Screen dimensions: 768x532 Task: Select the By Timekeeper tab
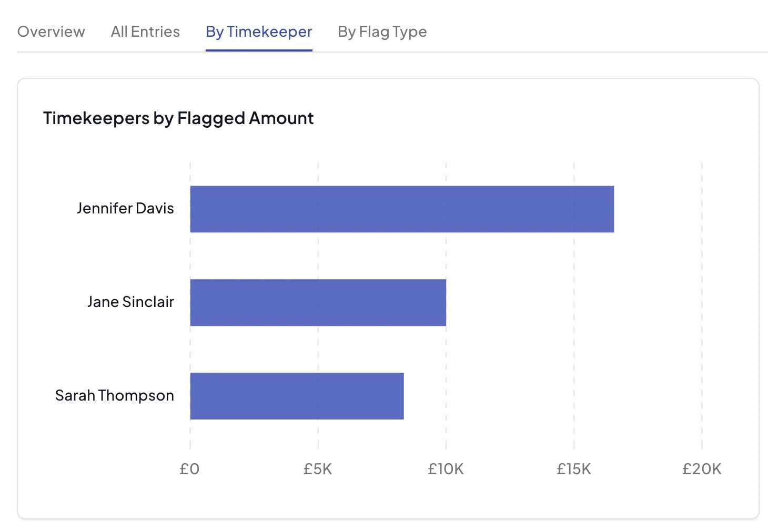point(259,32)
